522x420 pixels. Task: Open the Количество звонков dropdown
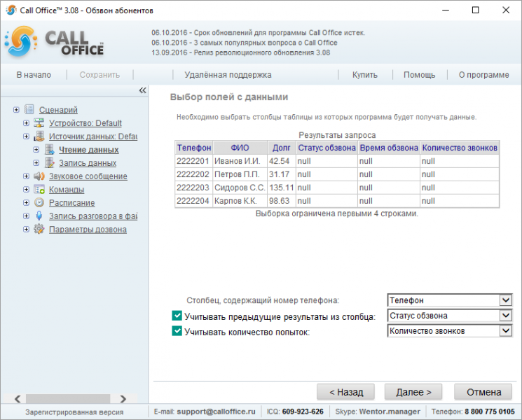[x=506, y=330]
